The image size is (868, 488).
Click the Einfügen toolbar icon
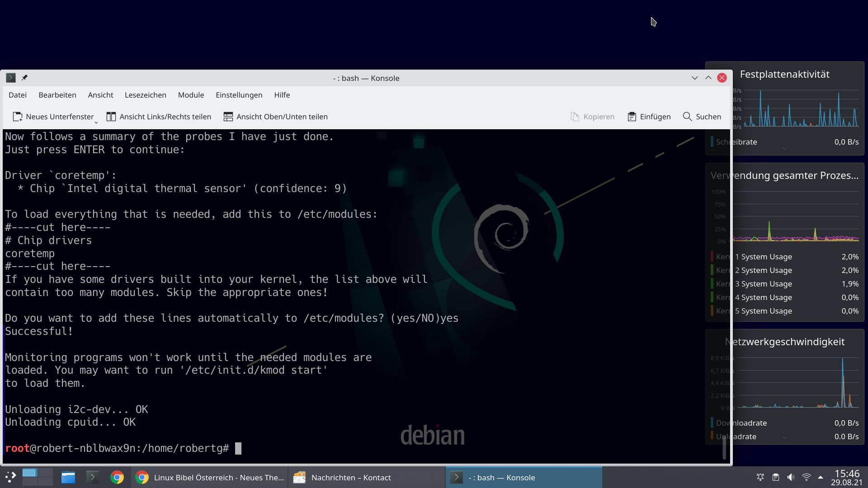[631, 116]
